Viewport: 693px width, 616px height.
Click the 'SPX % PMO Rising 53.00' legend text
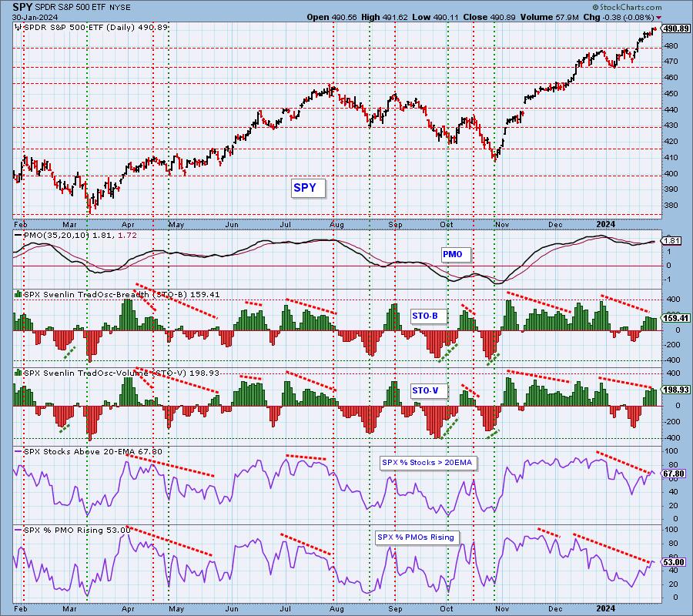[x=77, y=531]
